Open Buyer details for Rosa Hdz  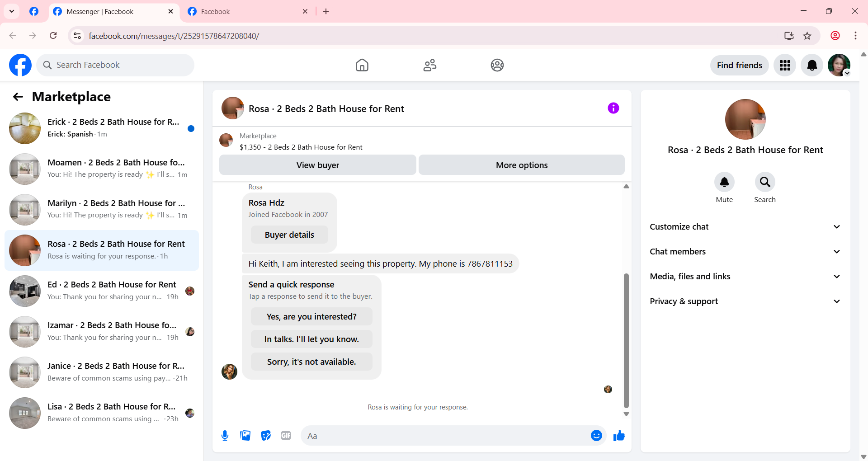[x=289, y=235]
